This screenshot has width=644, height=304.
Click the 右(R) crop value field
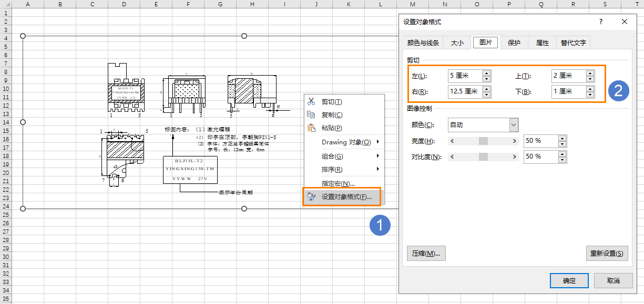(x=465, y=91)
